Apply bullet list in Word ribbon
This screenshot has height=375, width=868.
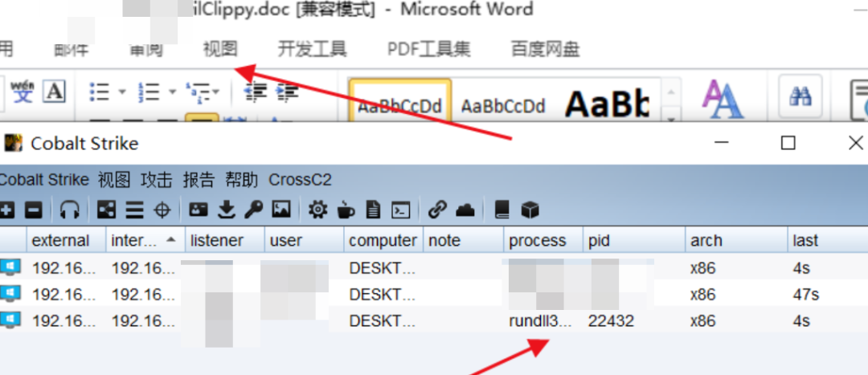coord(100,92)
